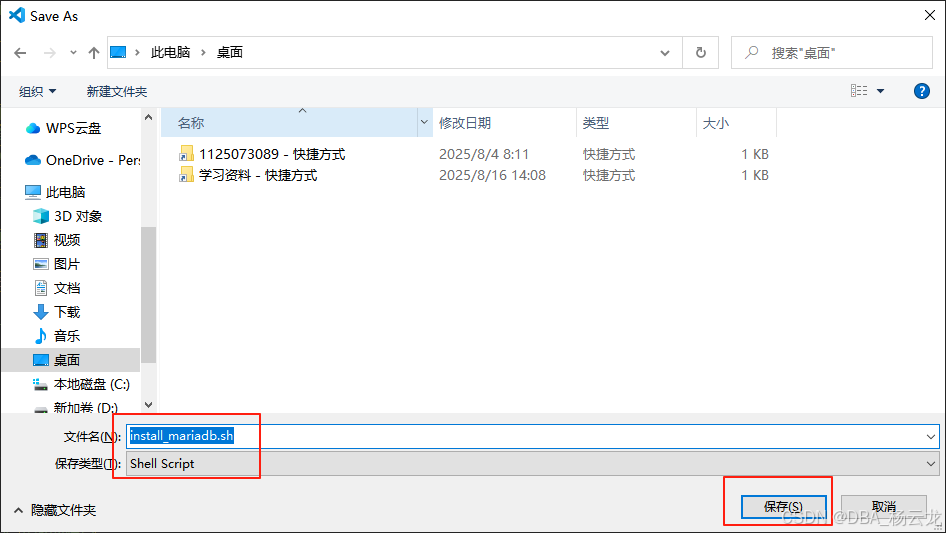Open 视频 folder in sidebar
946x533 pixels.
pyautogui.click(x=57, y=240)
